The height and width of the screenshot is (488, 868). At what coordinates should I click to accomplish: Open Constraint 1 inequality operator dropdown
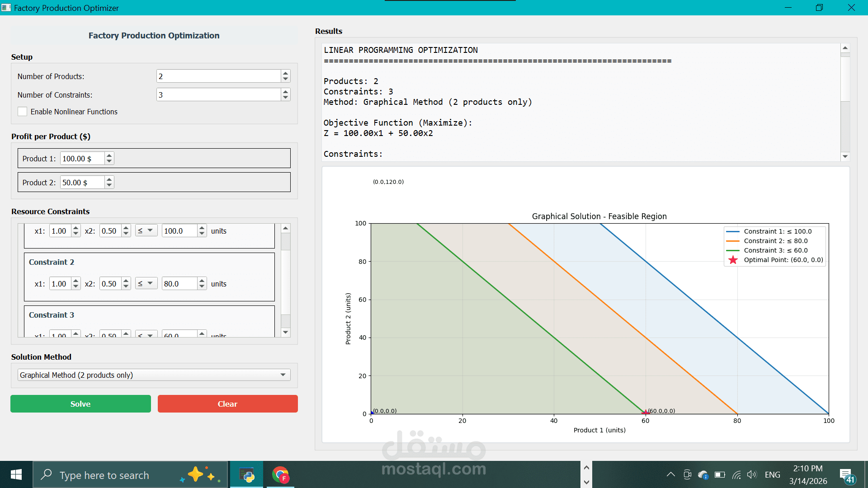point(146,230)
